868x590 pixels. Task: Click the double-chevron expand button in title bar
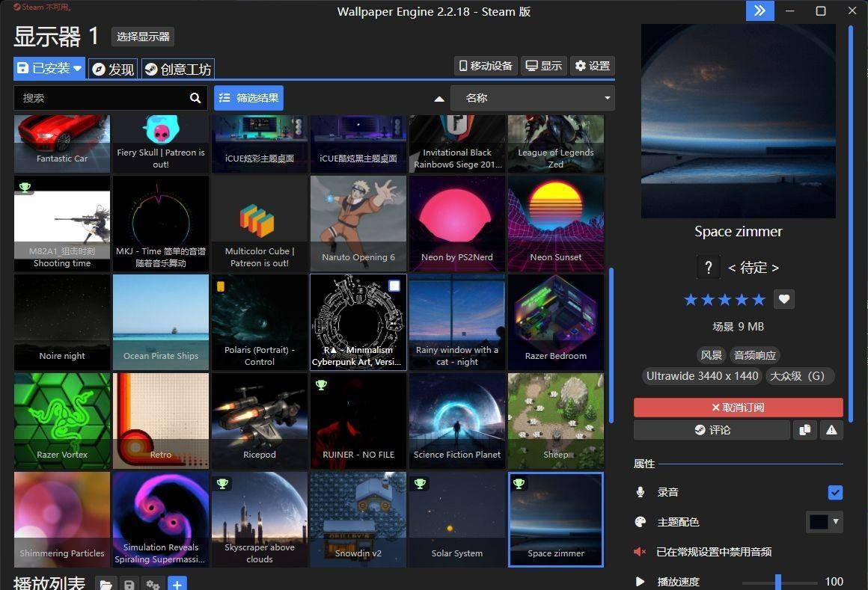click(760, 10)
